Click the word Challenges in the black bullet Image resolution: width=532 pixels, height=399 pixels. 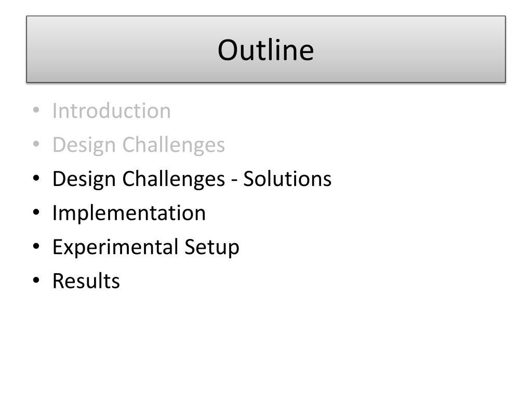(174, 179)
